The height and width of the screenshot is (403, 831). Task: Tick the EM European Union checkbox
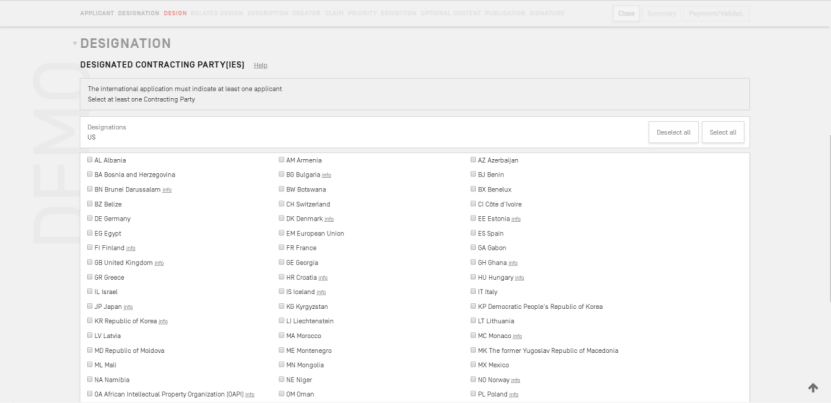point(282,233)
